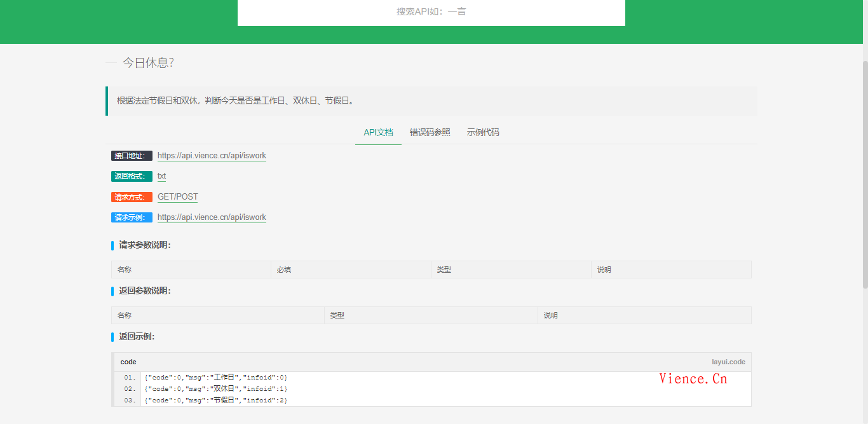Click the GET/POST request method value
This screenshot has width=868, height=424.
pos(178,197)
